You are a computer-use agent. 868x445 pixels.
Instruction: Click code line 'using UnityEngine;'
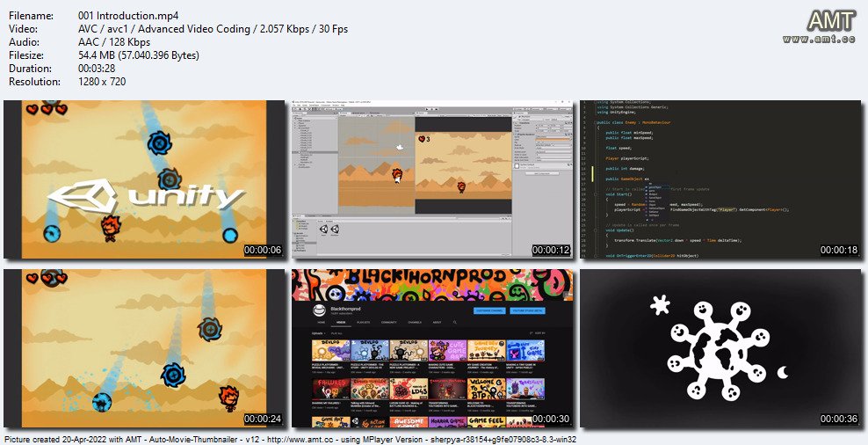(616, 112)
